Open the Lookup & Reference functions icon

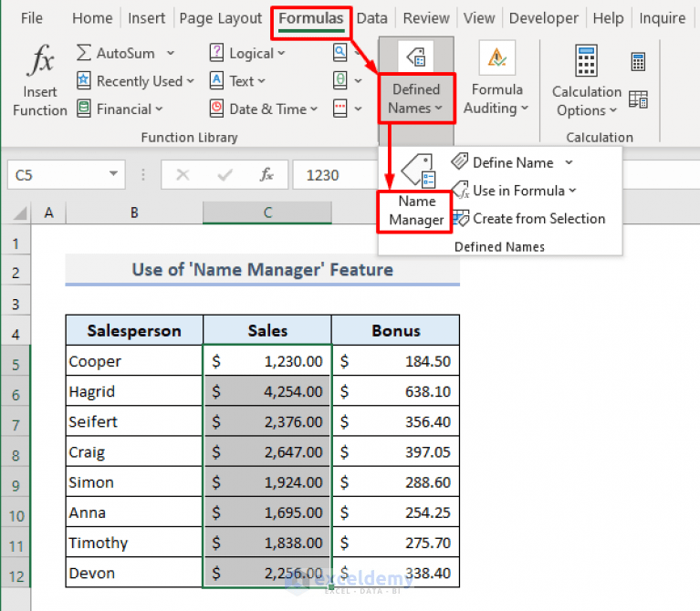tap(340, 53)
